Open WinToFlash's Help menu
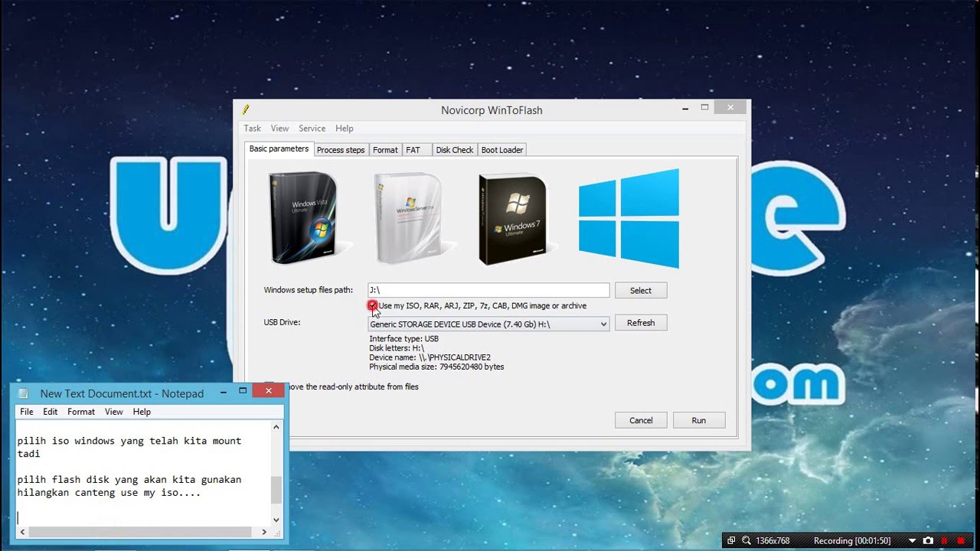980x551 pixels. coord(345,129)
